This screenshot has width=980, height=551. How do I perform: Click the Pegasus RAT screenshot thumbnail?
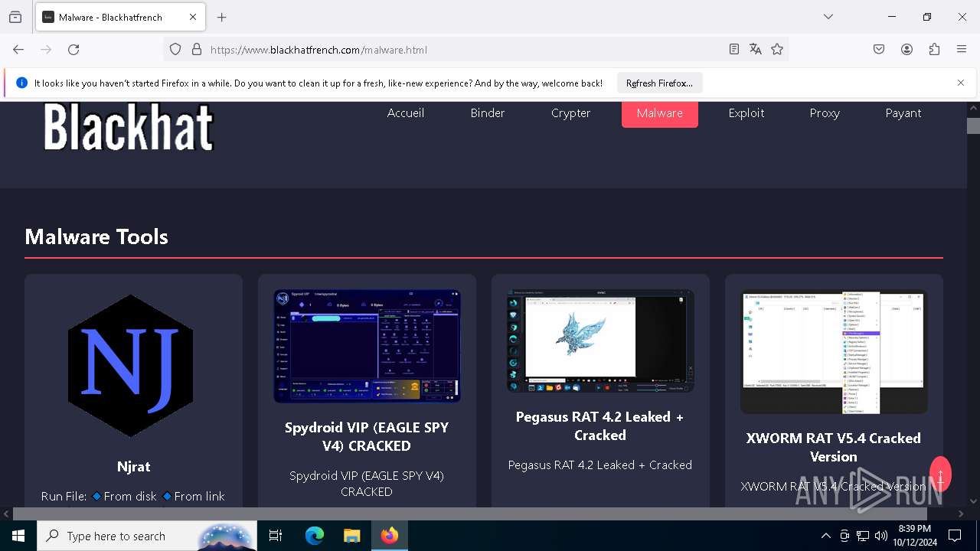[600, 341]
